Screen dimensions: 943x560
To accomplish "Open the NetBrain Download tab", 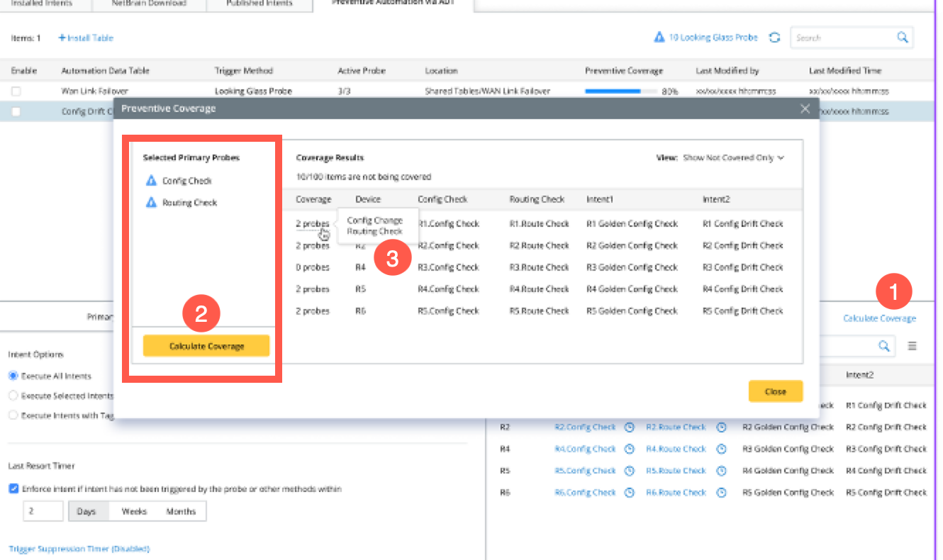I will click(x=149, y=4).
